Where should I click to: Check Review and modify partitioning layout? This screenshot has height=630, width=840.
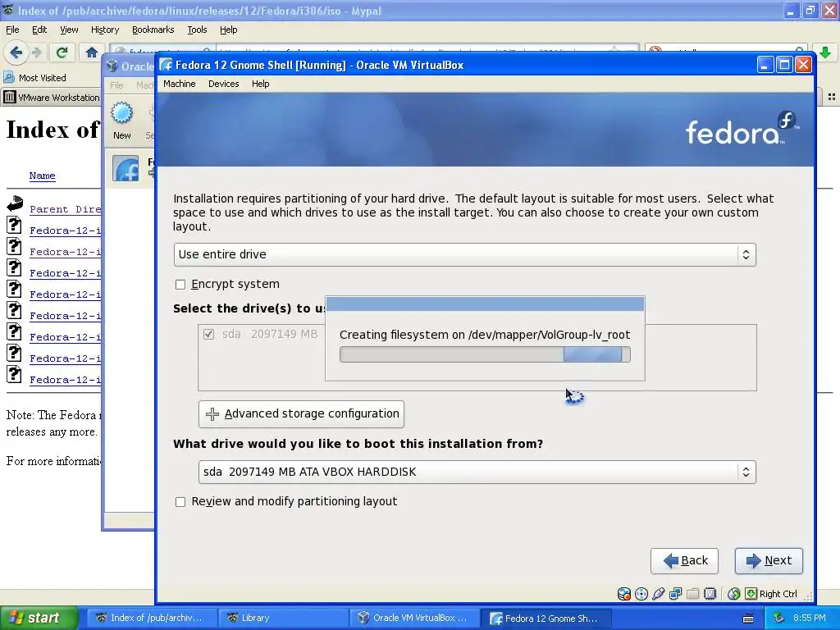180,502
